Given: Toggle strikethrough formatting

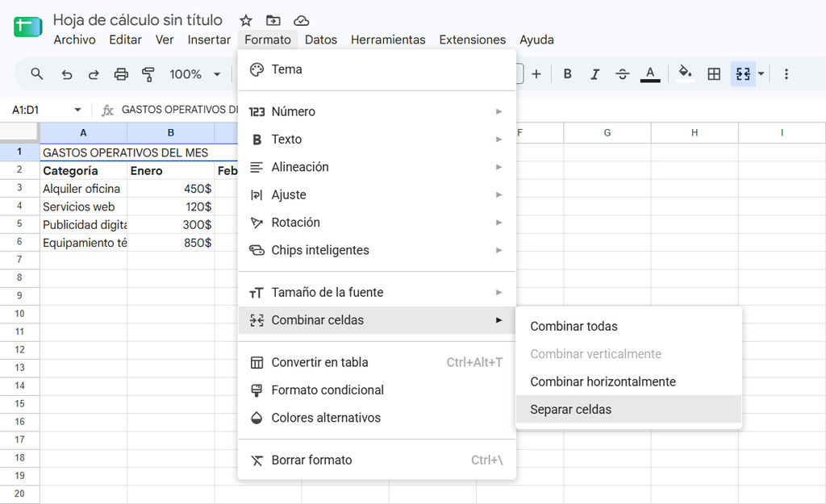Looking at the screenshot, I should (x=622, y=74).
